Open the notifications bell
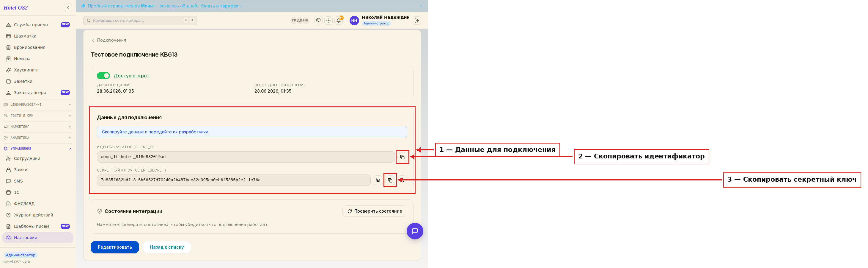868x268 pixels. point(339,21)
